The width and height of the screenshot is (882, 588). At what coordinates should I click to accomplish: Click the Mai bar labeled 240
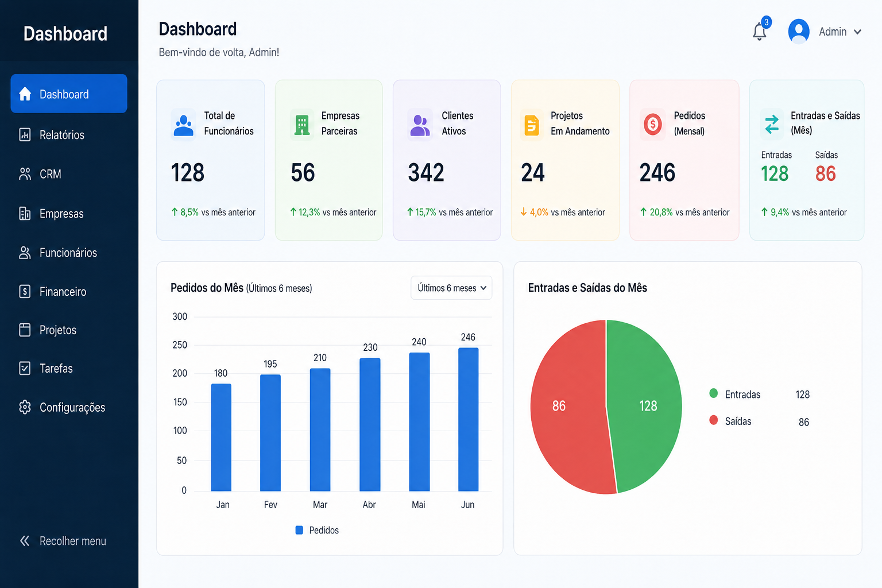(x=419, y=421)
